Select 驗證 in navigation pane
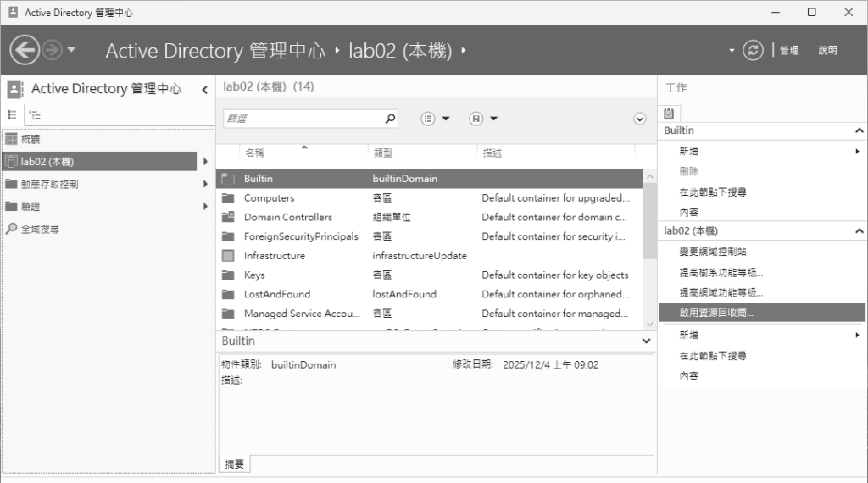 tap(31, 207)
